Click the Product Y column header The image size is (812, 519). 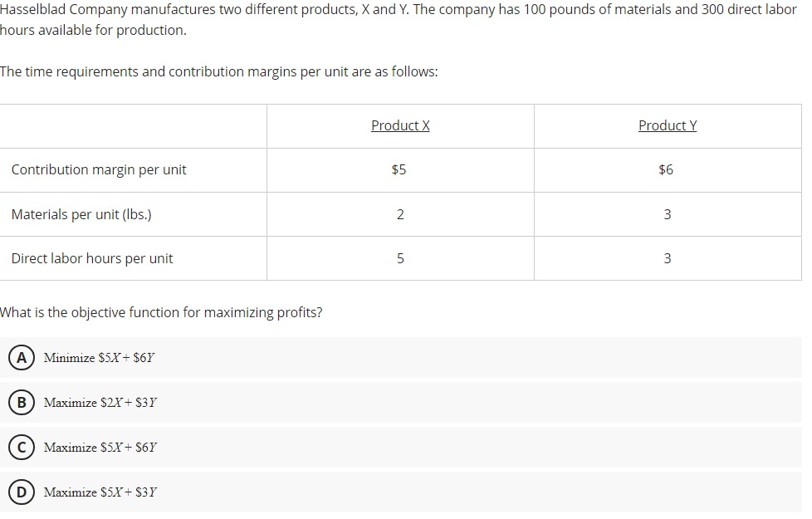click(668, 125)
